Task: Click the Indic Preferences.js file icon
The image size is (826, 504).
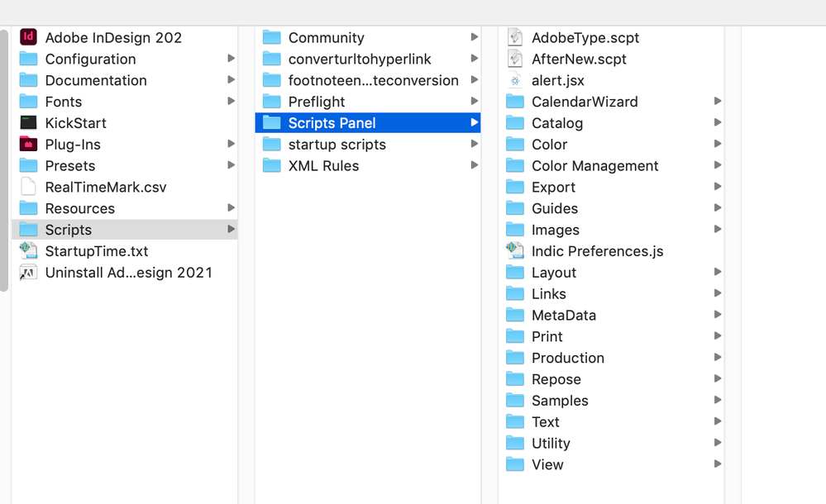Action: click(515, 250)
